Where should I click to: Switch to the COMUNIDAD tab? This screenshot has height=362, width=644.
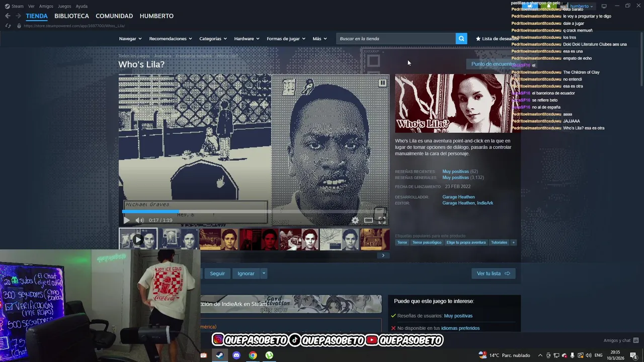pyautogui.click(x=114, y=16)
